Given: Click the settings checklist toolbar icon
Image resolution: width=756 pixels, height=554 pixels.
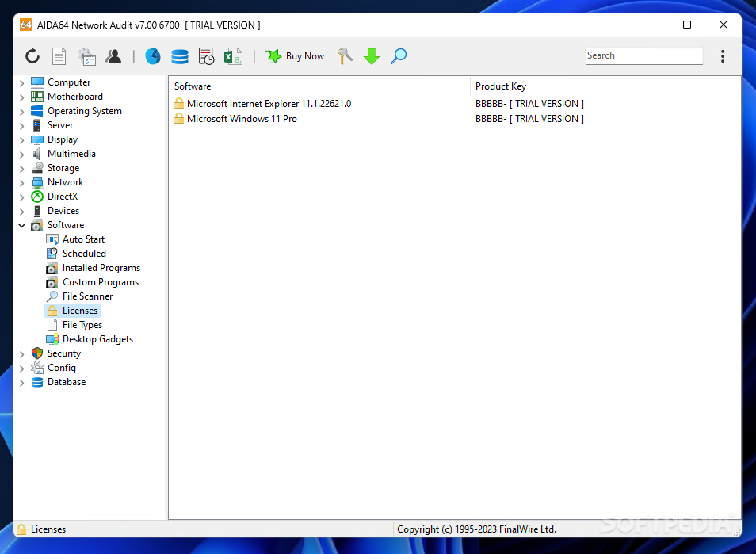Looking at the screenshot, I should (87, 56).
